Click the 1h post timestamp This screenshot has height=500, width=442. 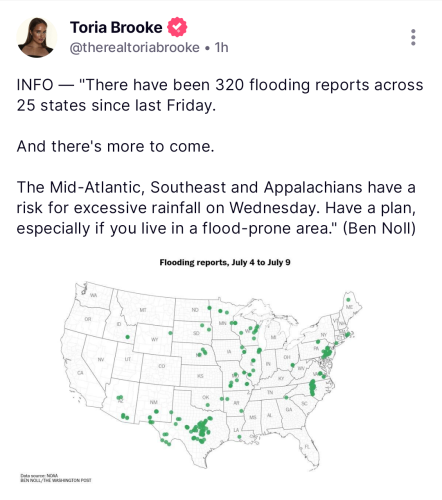(222, 48)
